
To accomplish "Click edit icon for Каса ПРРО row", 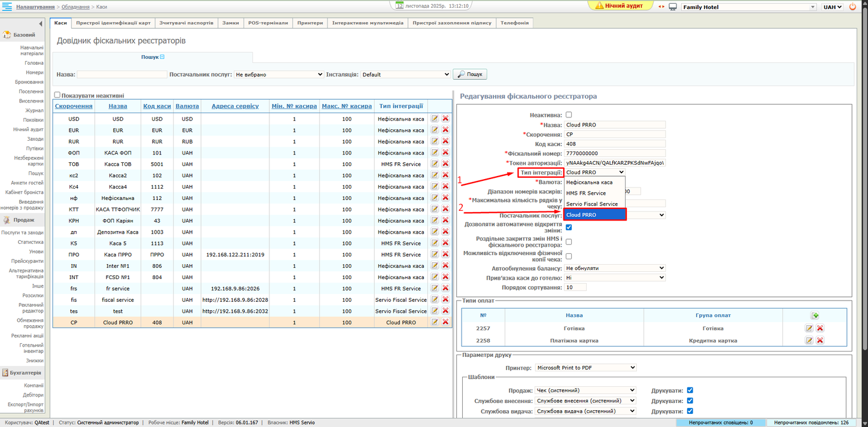I will pyautogui.click(x=435, y=255).
